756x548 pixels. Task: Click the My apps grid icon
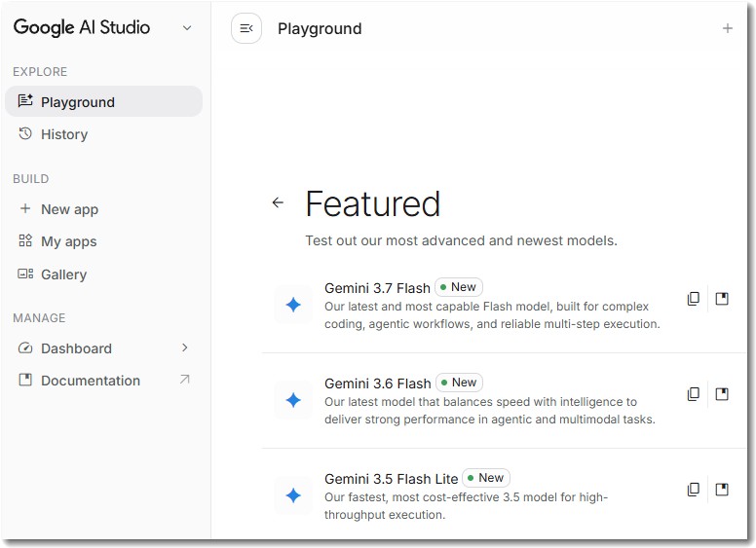pyautogui.click(x=25, y=240)
